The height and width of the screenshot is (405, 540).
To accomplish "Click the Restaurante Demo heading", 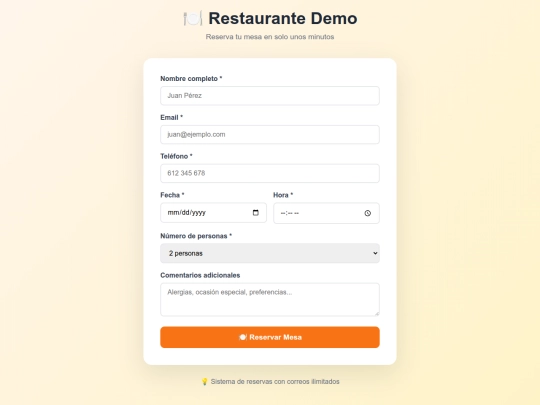I will click(x=283, y=18).
